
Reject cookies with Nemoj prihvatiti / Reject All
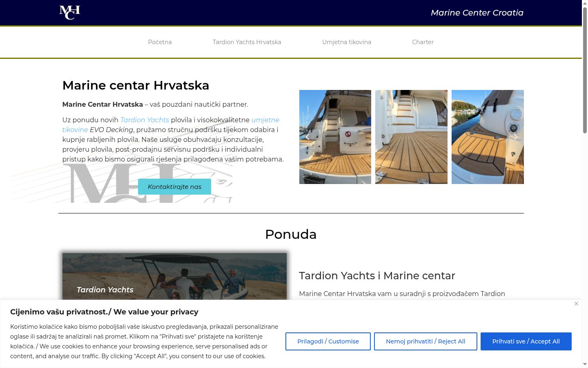click(x=425, y=341)
